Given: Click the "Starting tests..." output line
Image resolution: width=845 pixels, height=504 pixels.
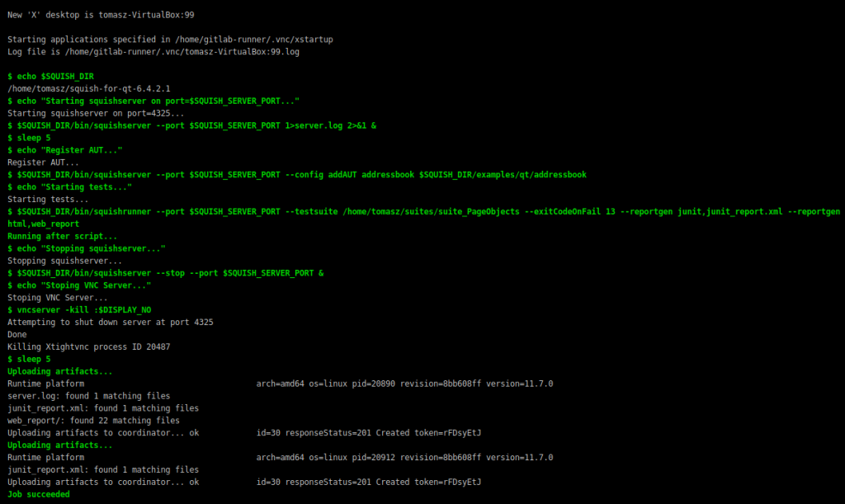Looking at the screenshot, I should 47,200.
